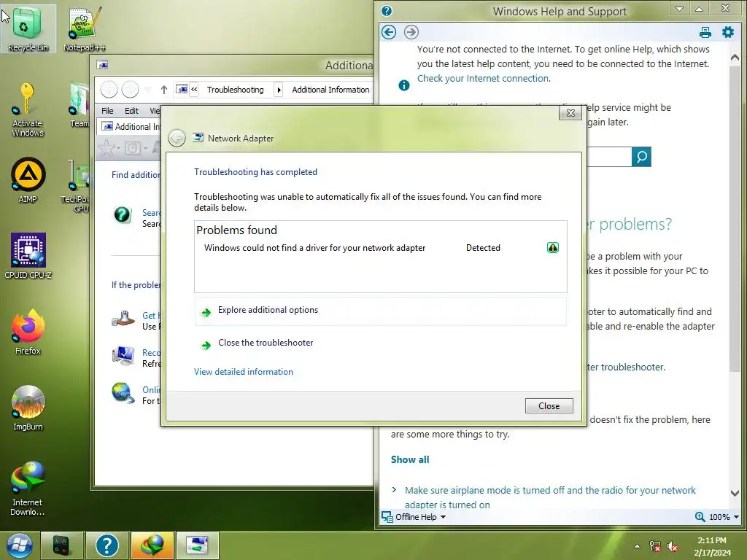Open recent locations dropdown arrow in navigation
Viewport: 747px width, 560px height.
click(x=147, y=90)
